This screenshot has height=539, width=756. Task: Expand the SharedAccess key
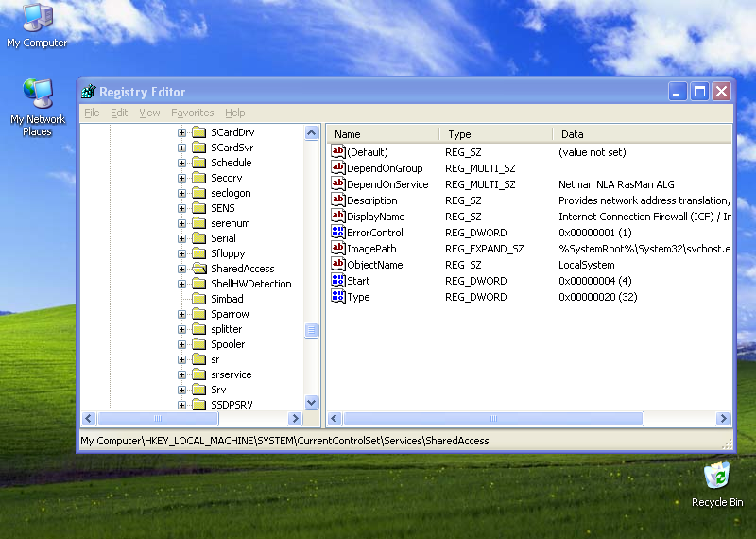point(181,269)
